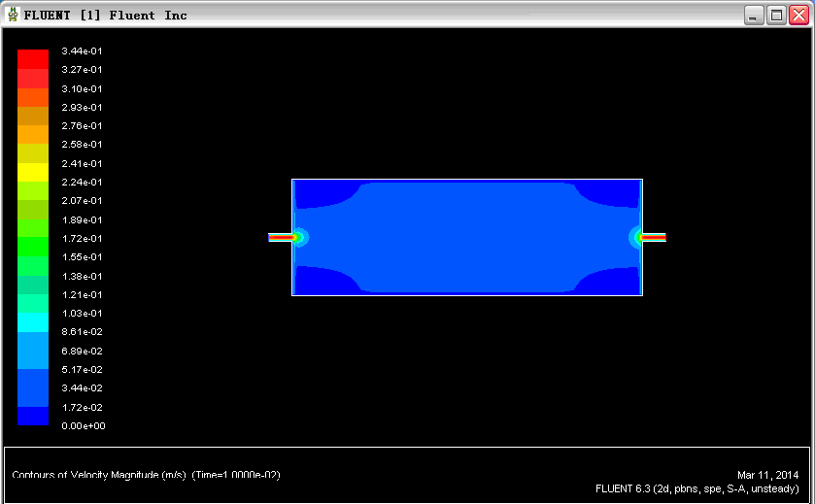The image size is (815, 504).
Task: Click the left inlet pipe of the contour
Action: (281, 237)
